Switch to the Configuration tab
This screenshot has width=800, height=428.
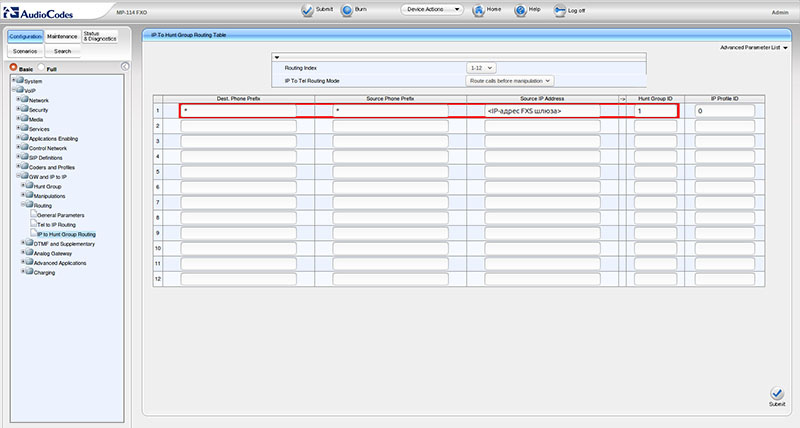(x=26, y=37)
